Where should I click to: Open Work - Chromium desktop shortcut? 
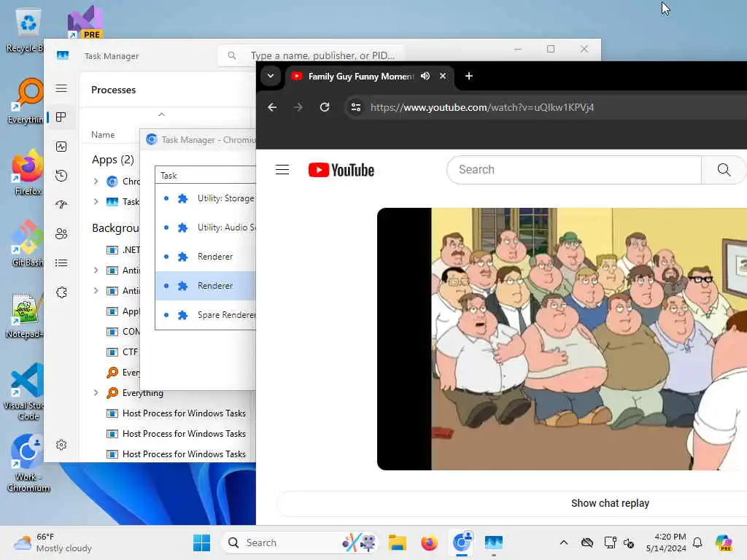tap(28, 463)
